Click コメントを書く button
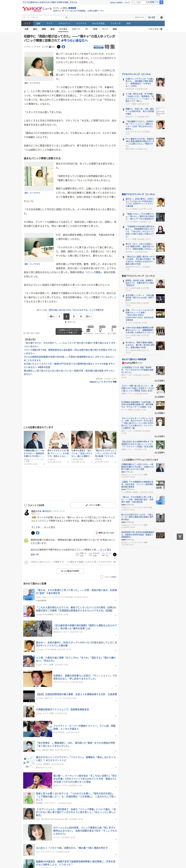 point(93,505)
